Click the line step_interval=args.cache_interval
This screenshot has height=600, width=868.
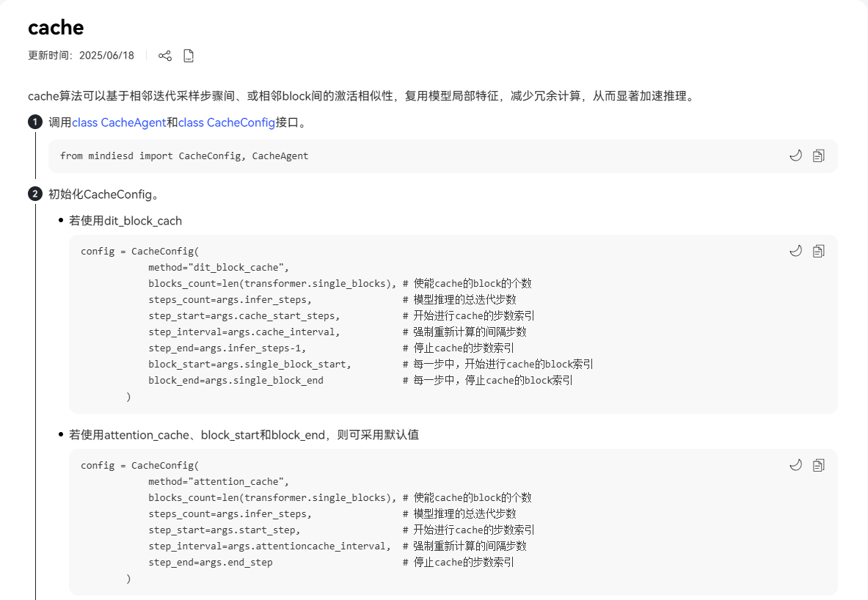pos(244,332)
